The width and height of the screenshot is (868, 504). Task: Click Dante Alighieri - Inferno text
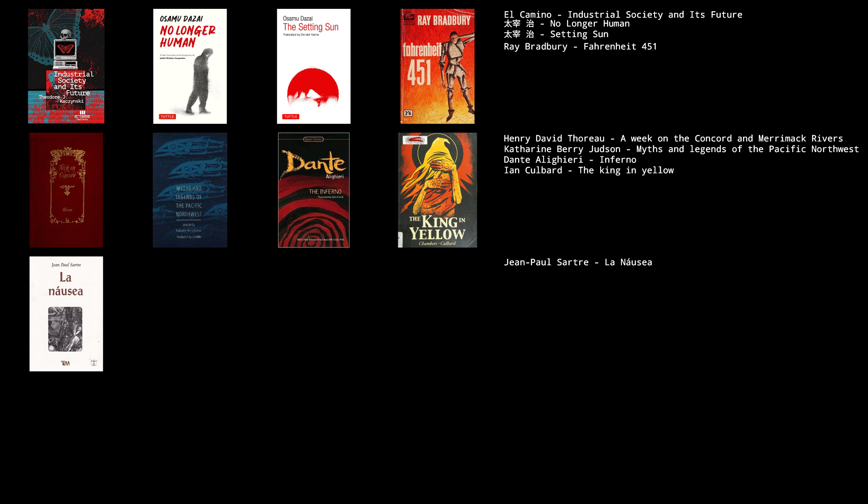[x=570, y=160]
